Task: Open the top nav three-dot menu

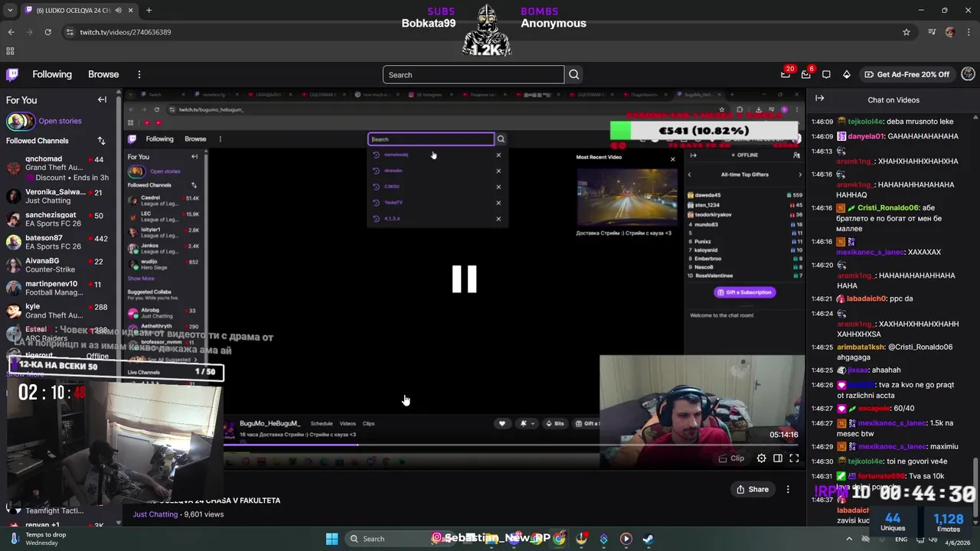Action: (139, 74)
